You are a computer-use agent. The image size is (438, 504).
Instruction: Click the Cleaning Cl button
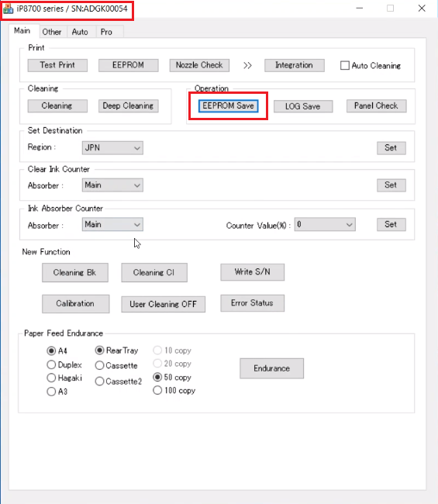tap(154, 273)
